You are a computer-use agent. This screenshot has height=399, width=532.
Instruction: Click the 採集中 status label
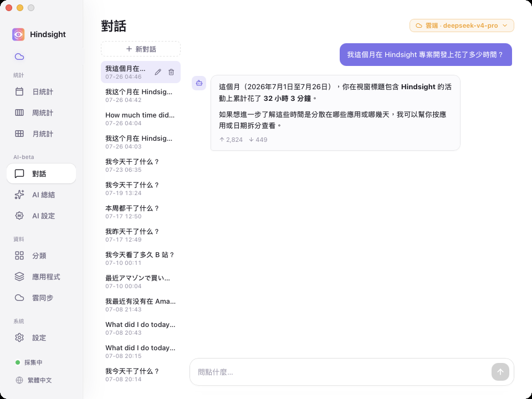click(33, 362)
